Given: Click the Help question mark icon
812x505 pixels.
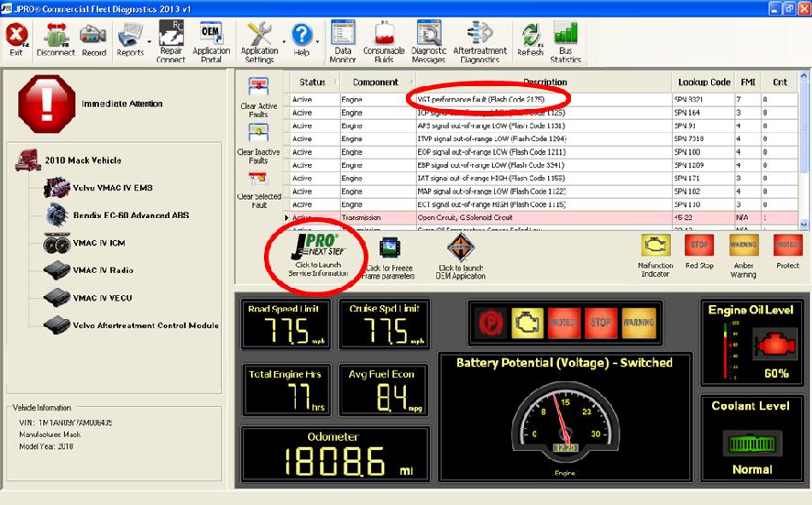Looking at the screenshot, I should pos(302,35).
